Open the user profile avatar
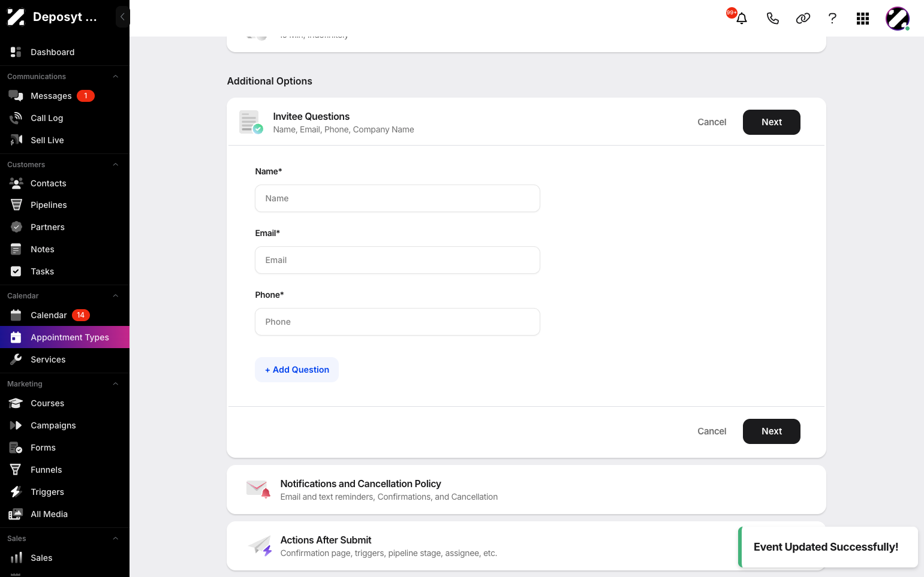924x577 pixels. [898, 19]
